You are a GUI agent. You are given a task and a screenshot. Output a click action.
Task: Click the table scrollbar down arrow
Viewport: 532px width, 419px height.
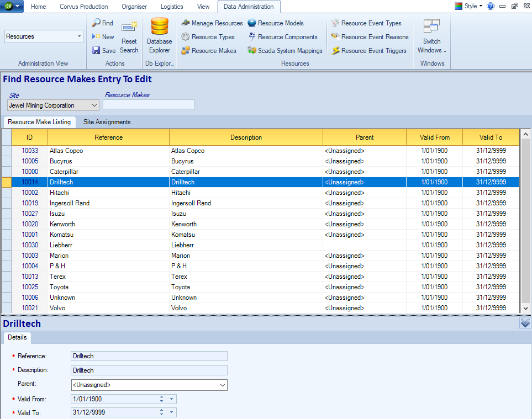pos(525,309)
